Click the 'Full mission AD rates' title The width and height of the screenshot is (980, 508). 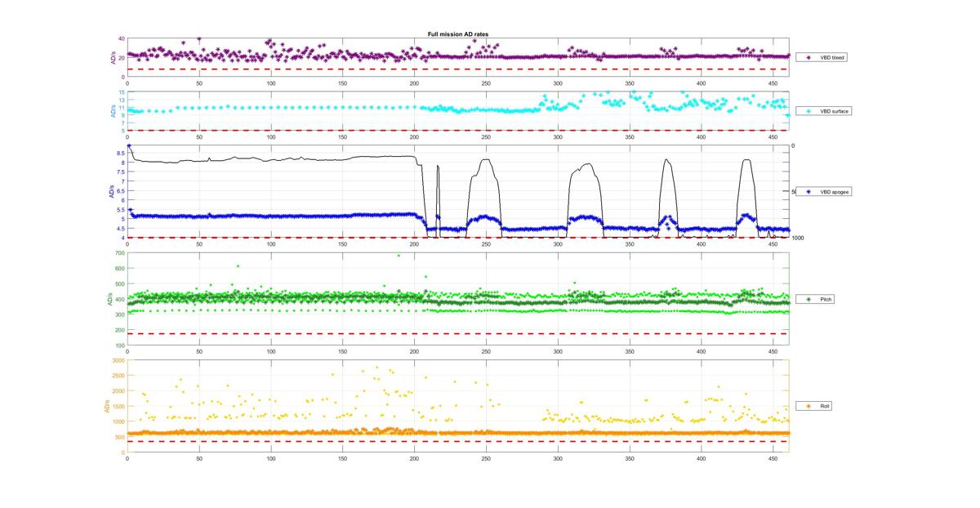(458, 33)
